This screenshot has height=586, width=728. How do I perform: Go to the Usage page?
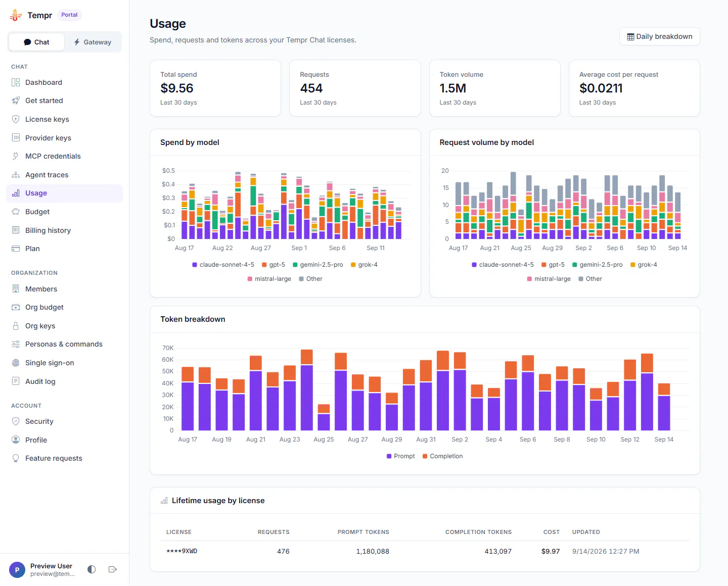[65, 193]
